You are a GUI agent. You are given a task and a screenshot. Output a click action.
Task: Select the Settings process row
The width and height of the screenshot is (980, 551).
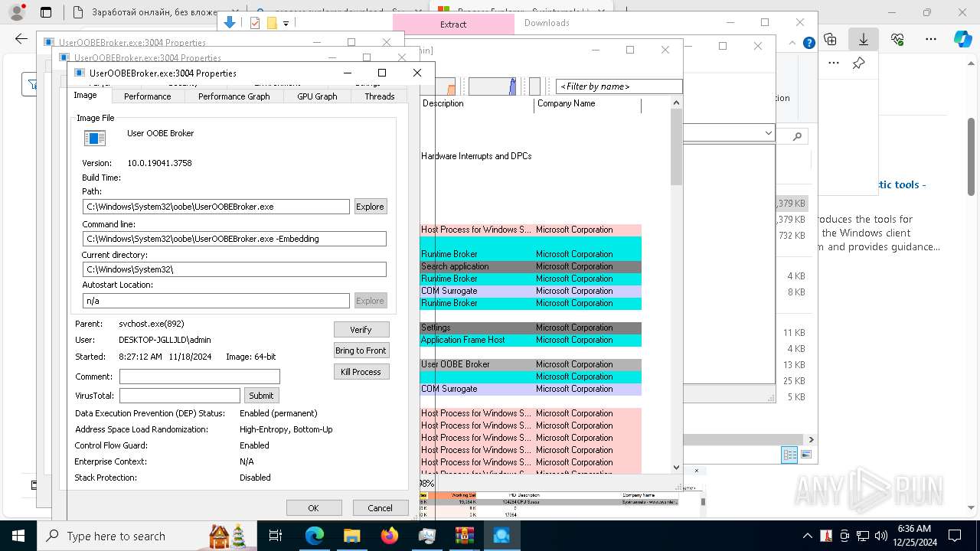(531, 328)
